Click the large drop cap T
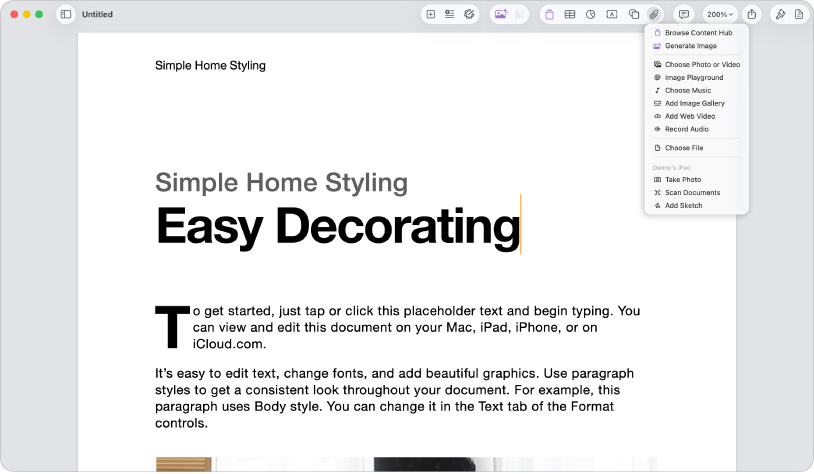The image size is (814, 474). [x=172, y=327]
